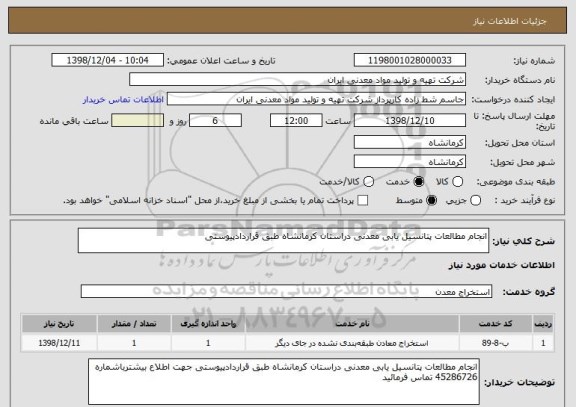Click the need date cell 1398/12/11
Viewport: 576px width, 407px height.
(59, 343)
